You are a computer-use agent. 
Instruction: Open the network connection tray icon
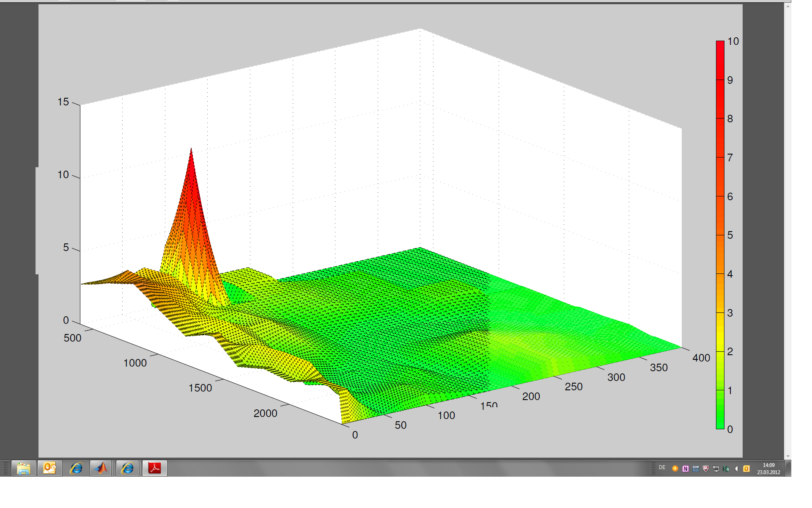[716, 469]
